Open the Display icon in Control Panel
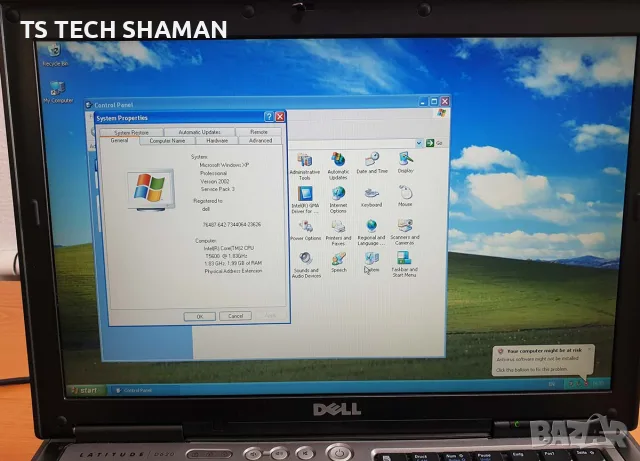Image resolution: width=640 pixels, height=461 pixels. point(405,163)
